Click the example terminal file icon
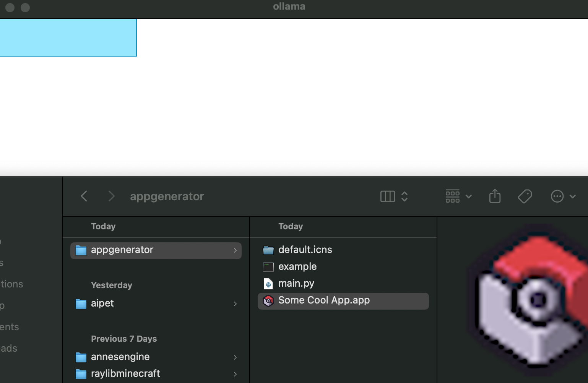This screenshot has width=588, height=383. click(x=268, y=267)
